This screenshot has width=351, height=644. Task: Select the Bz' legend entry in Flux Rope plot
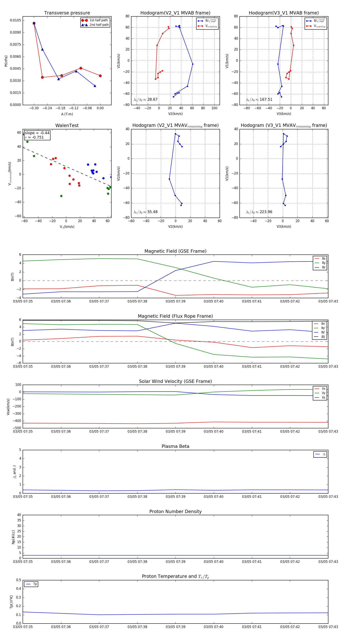320,332
